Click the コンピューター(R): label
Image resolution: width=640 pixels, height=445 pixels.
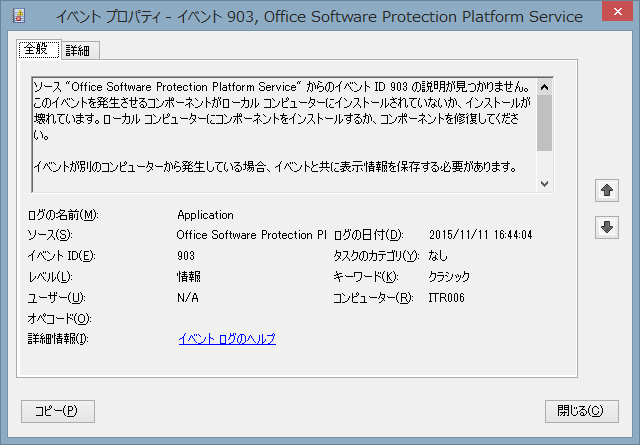[373, 298]
